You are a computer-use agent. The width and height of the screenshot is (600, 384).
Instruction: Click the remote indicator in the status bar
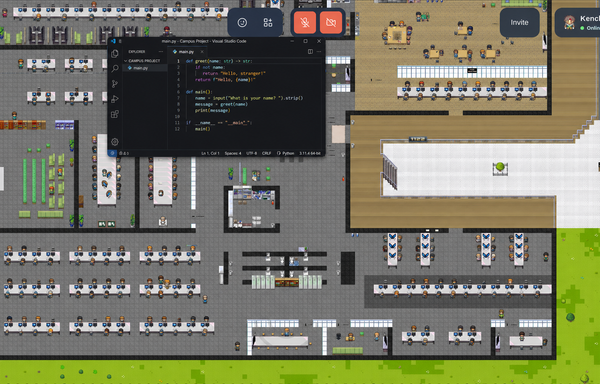pyautogui.click(x=112, y=153)
